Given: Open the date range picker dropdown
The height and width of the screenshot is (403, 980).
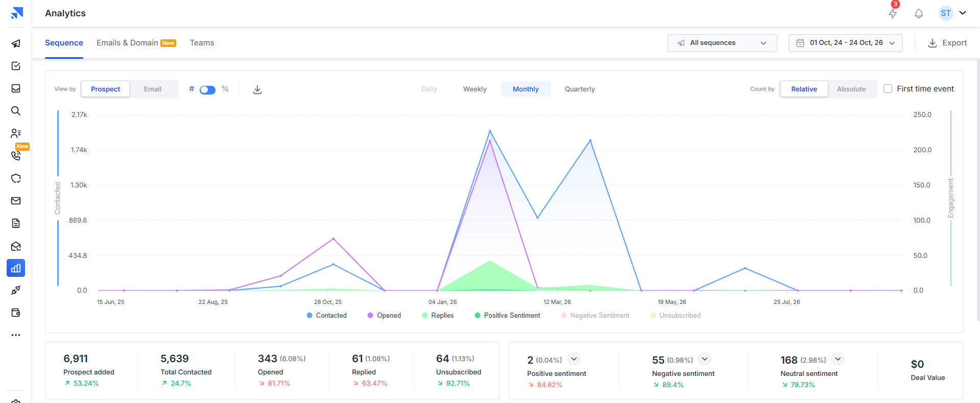Looking at the screenshot, I should 846,43.
